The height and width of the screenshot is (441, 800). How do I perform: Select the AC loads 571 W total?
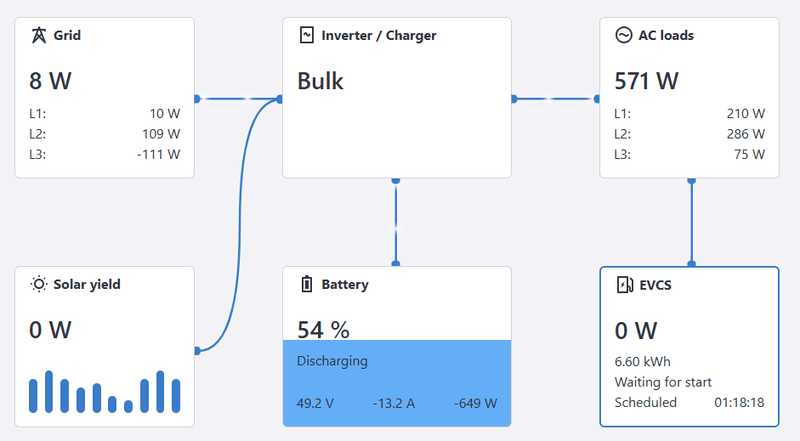(647, 80)
